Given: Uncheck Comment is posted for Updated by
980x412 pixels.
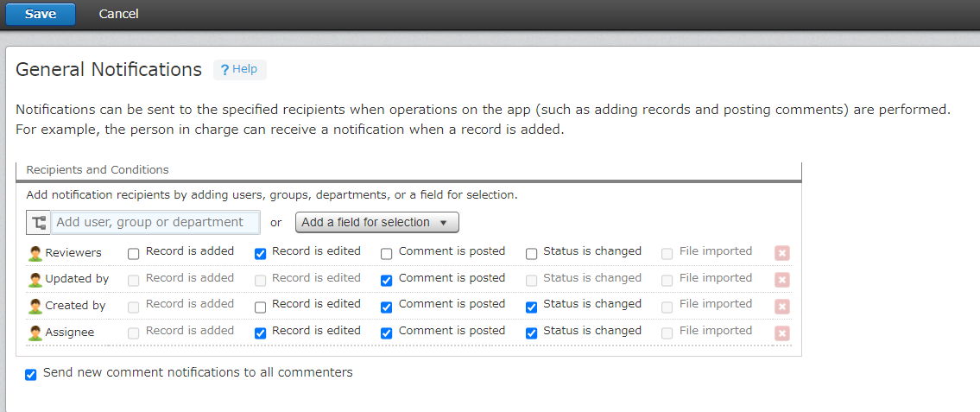Looking at the screenshot, I should 387,281.
